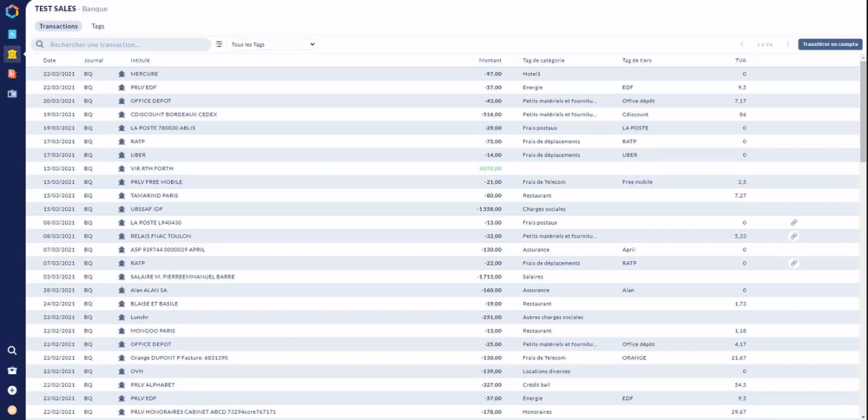Screen dimensions: 868x420
Task: Click the link icon on RELAIS FNAC TOULON row
Action: pos(793,236)
